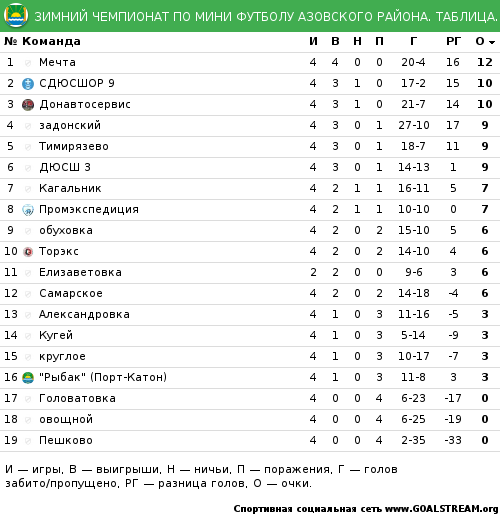This screenshot has width=500, height=515.
Task: Open the Мечта team link
Action: pyautogui.click(x=57, y=62)
